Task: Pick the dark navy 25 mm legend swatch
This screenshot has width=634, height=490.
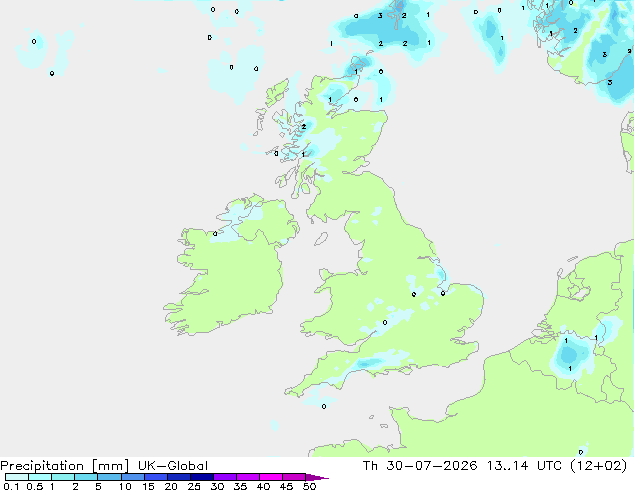Action: (202, 477)
